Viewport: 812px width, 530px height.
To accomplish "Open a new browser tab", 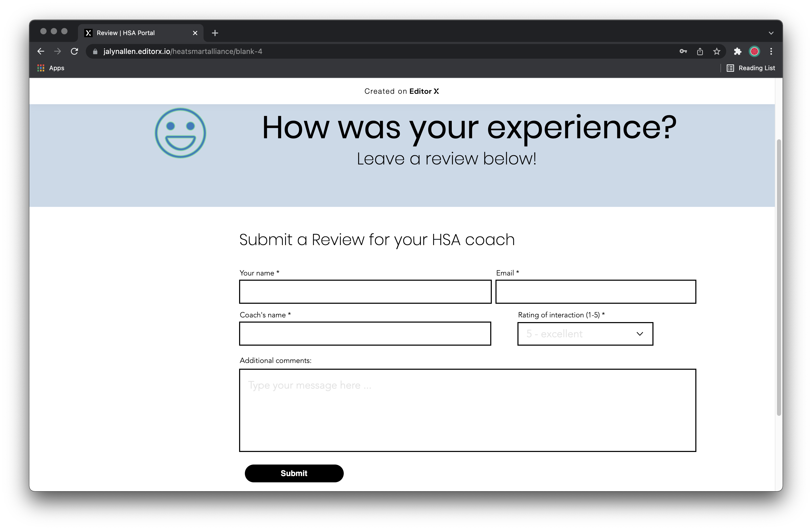I will tap(215, 33).
